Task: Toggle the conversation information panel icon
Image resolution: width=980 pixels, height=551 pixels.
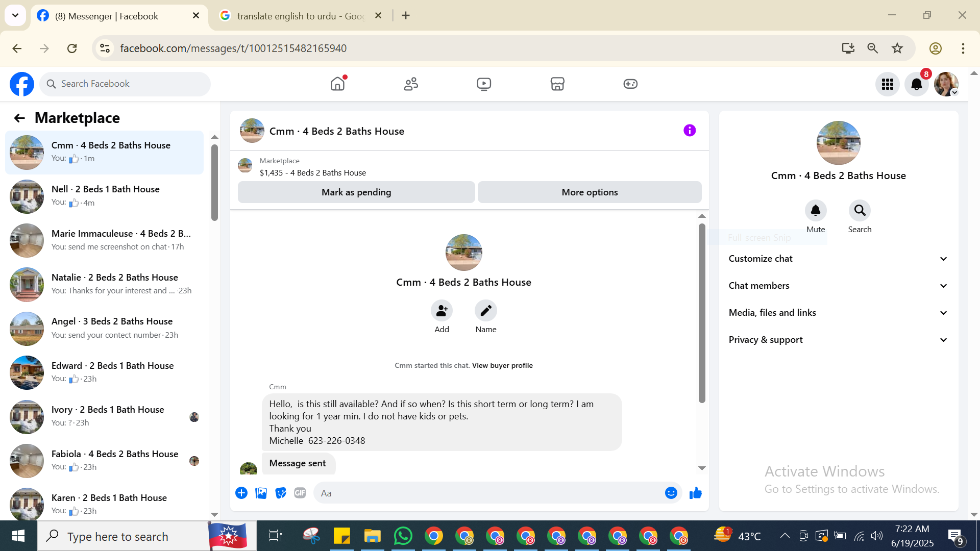Action: [x=690, y=131]
